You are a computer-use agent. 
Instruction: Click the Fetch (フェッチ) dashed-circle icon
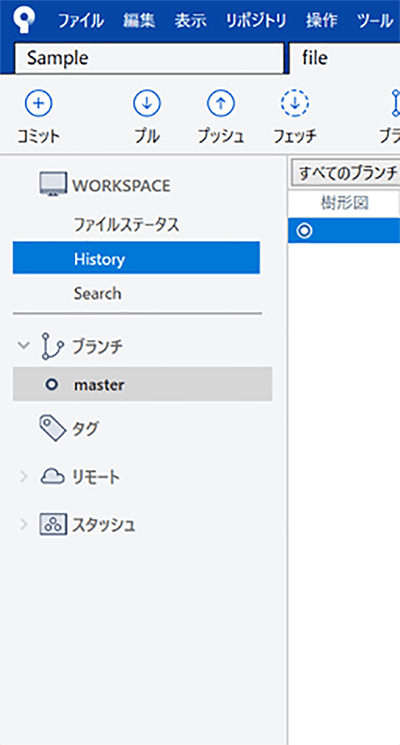tap(295, 103)
